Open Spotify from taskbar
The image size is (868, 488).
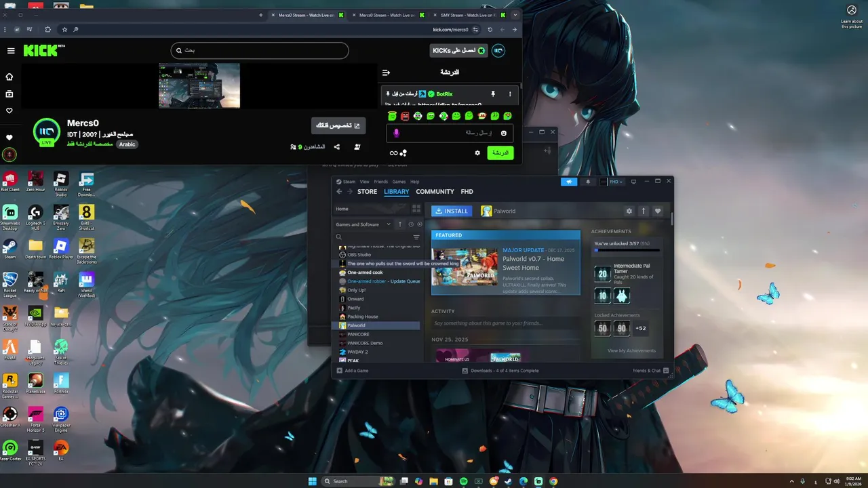[x=464, y=481]
